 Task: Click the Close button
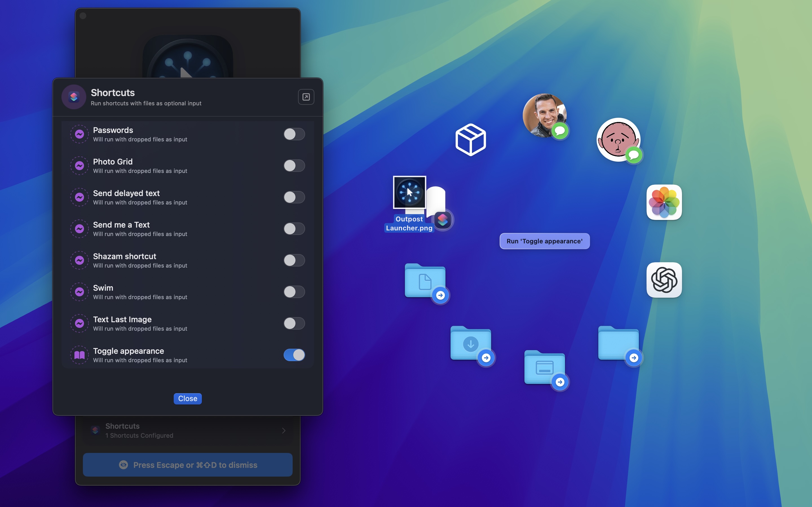tap(187, 398)
